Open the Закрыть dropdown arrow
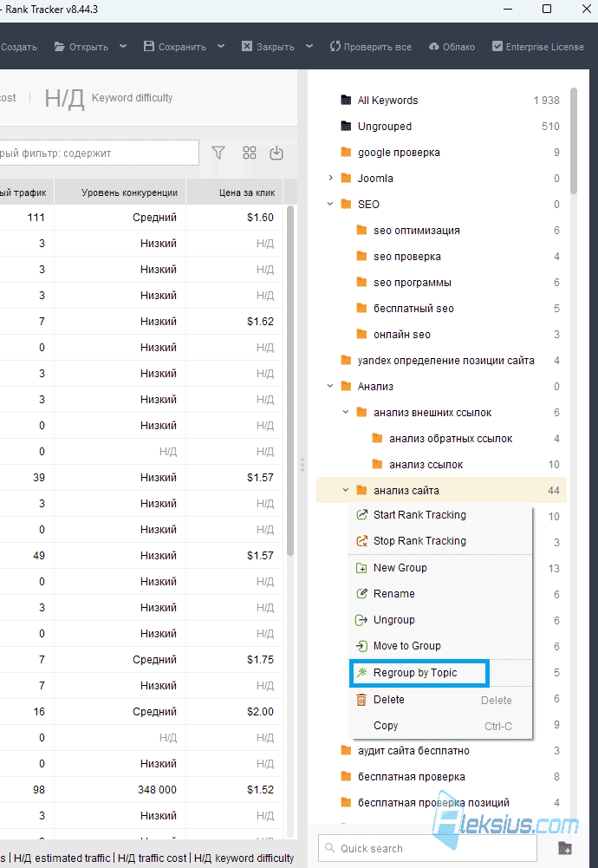598x868 pixels. point(309,47)
